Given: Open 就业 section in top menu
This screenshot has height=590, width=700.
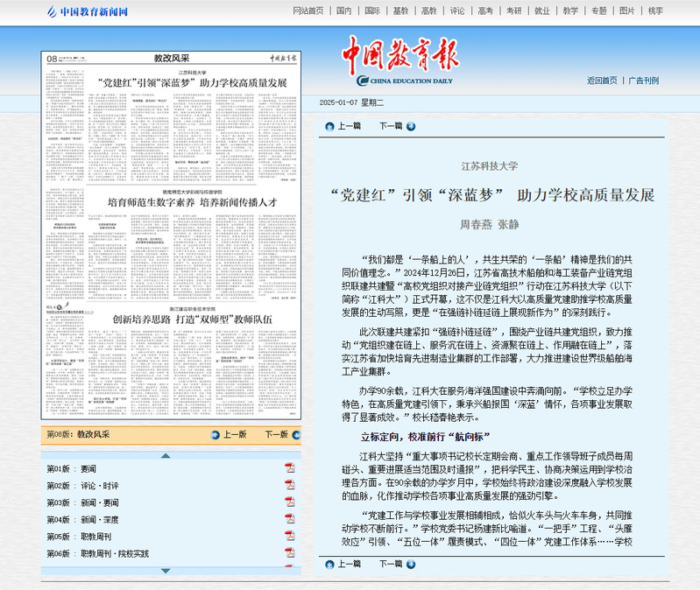Looking at the screenshot, I should tap(542, 11).
